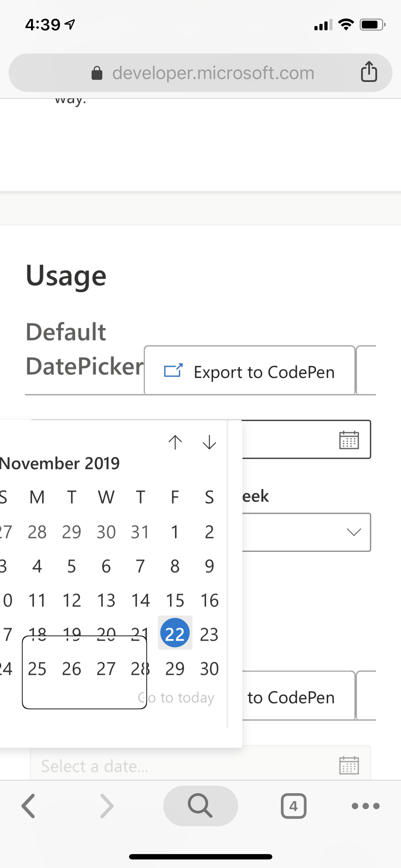The image size is (401, 868).
Task: Tap the padlock icon in the address bar
Action: [x=96, y=72]
